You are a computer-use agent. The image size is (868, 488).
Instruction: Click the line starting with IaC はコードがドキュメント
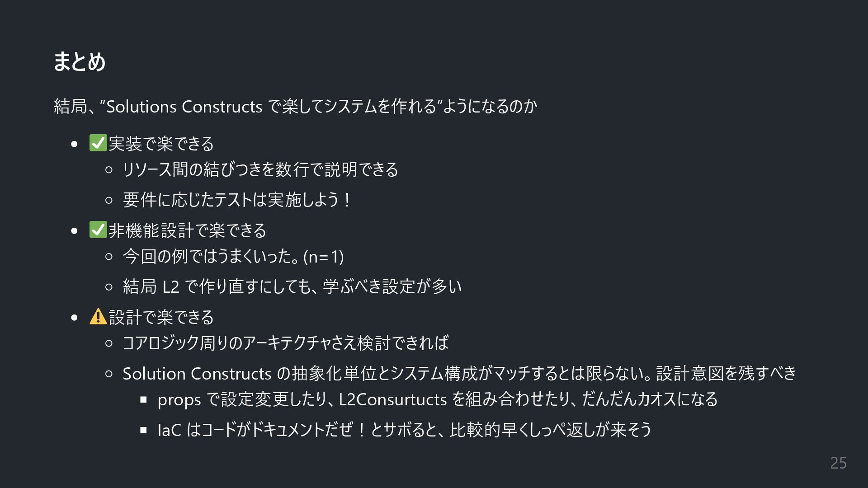[404, 430]
